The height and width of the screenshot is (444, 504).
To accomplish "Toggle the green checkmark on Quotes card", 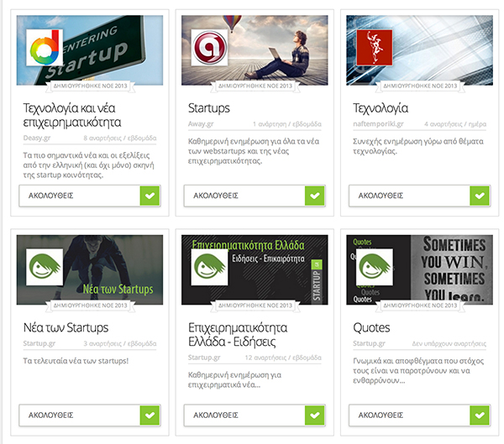I will (479, 415).
